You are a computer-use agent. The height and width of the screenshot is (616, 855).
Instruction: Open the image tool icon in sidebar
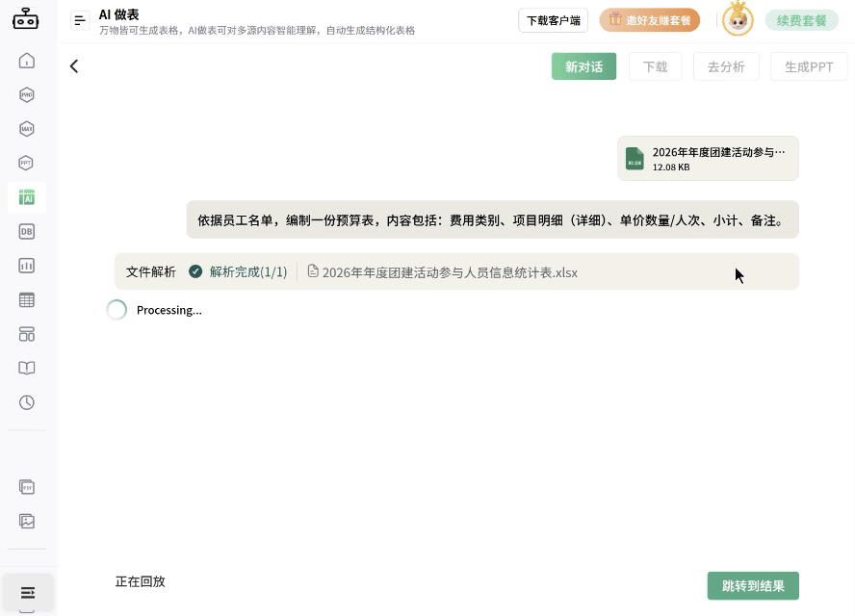click(x=26, y=521)
